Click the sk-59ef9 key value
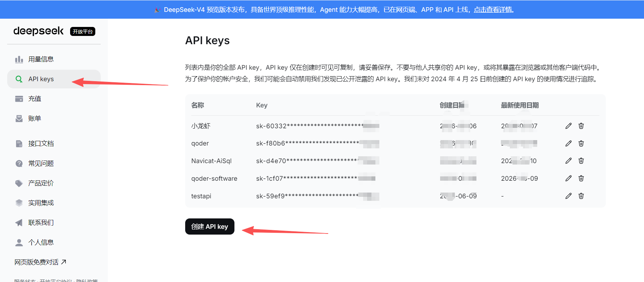Screen dimensions: 644x282 point(318,196)
